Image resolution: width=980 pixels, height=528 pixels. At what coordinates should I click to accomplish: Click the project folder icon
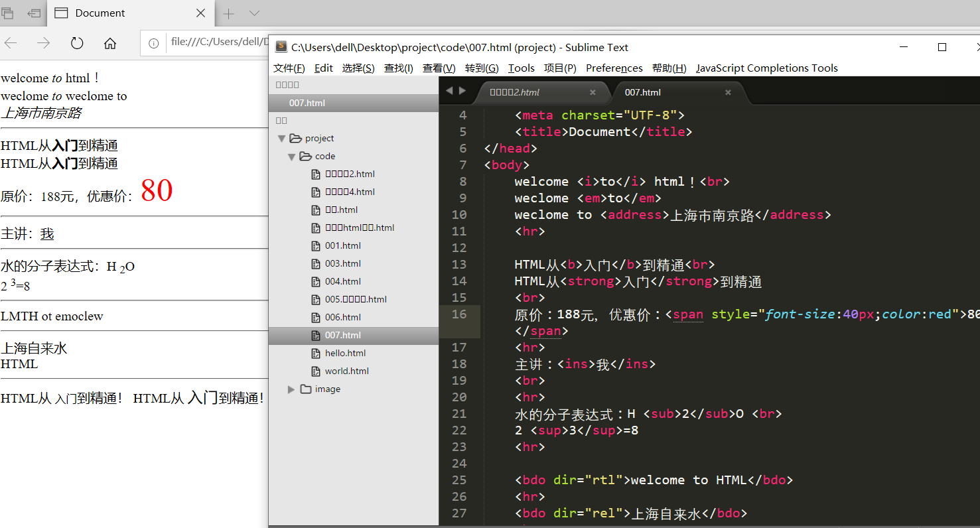[296, 139]
